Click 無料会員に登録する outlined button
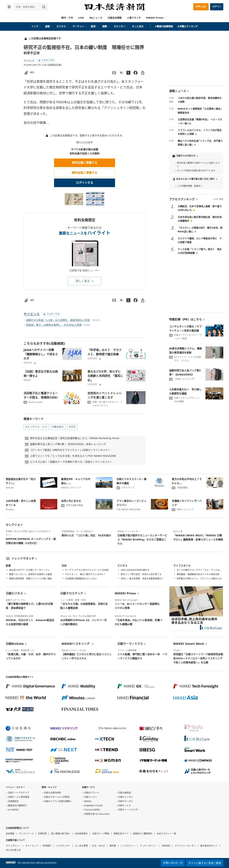 point(84,173)
